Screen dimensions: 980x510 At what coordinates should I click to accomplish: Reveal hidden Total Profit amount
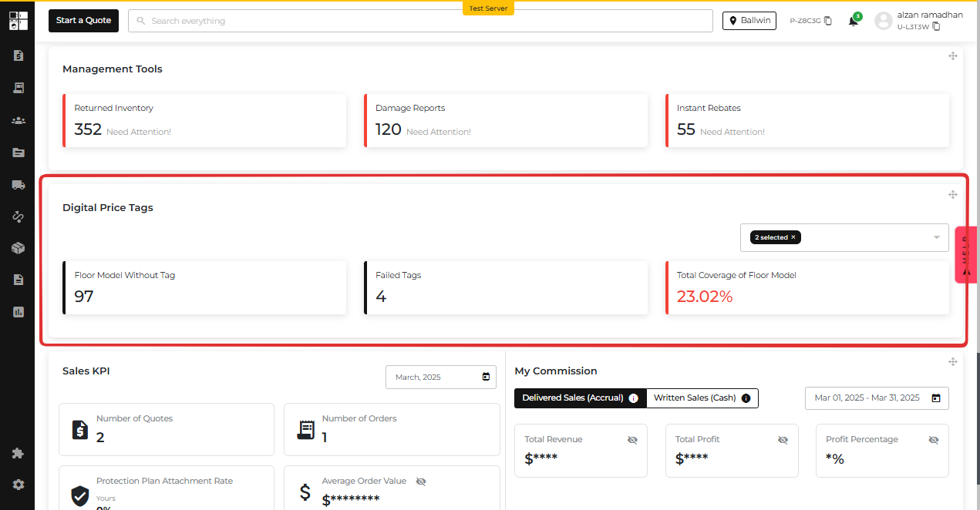pos(783,439)
